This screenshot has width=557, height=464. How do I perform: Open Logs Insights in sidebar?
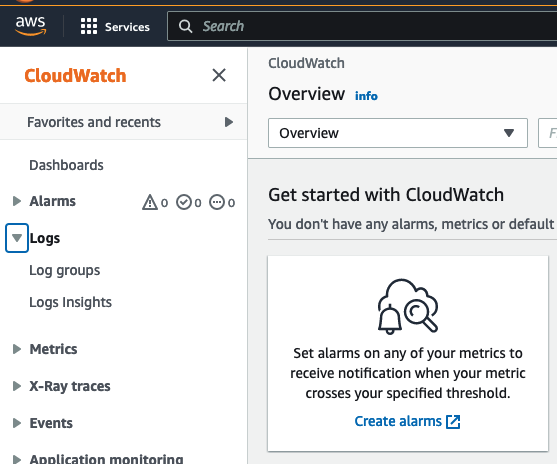tap(70, 302)
